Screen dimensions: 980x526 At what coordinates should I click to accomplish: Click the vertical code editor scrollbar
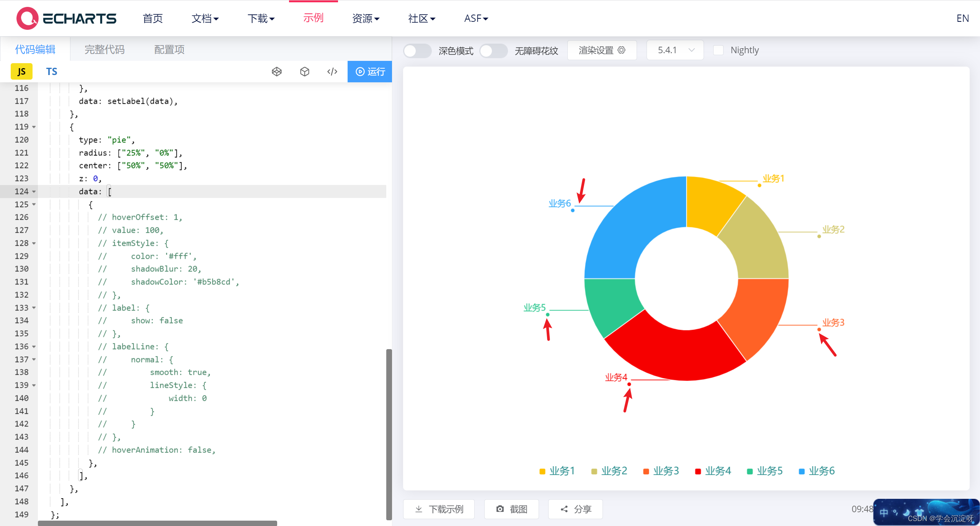[x=389, y=434]
